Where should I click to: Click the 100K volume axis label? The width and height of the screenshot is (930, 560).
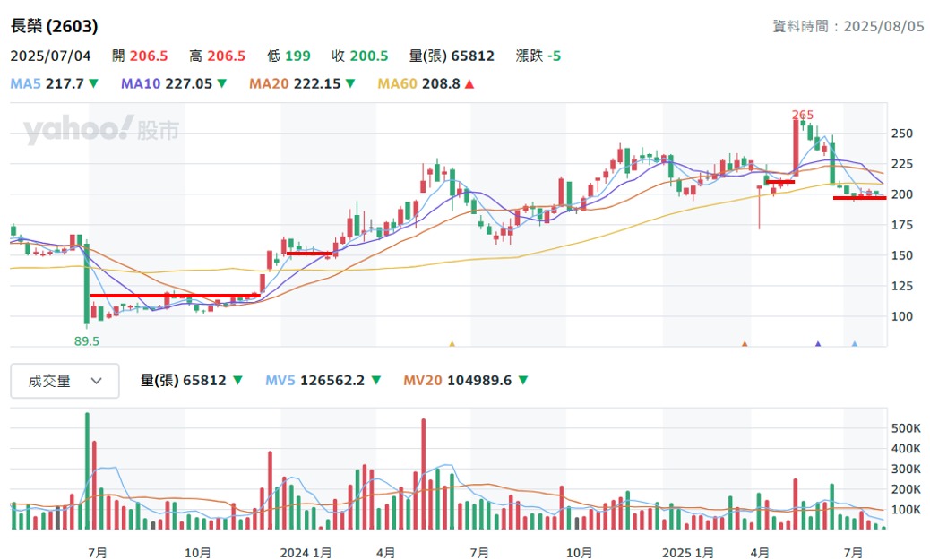point(907,510)
